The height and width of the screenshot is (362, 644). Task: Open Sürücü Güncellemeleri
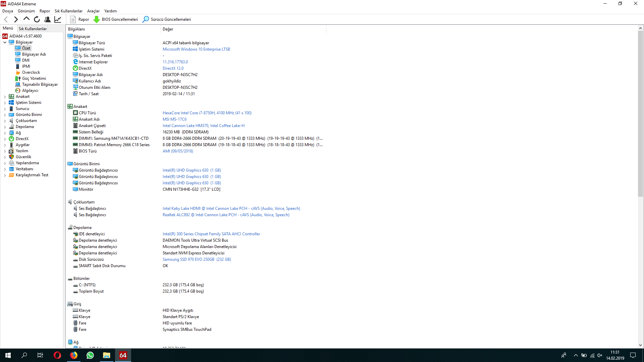[167, 19]
